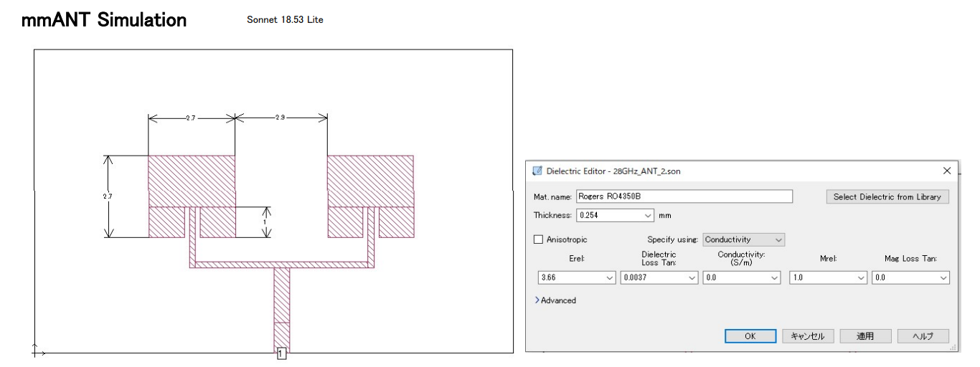The height and width of the screenshot is (367, 980).
Task: Open the Specify using Conductivity dropdown
Action: [x=779, y=239]
